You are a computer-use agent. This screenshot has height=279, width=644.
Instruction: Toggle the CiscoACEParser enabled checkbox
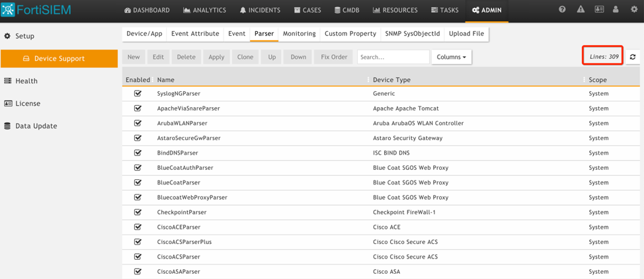[138, 227]
